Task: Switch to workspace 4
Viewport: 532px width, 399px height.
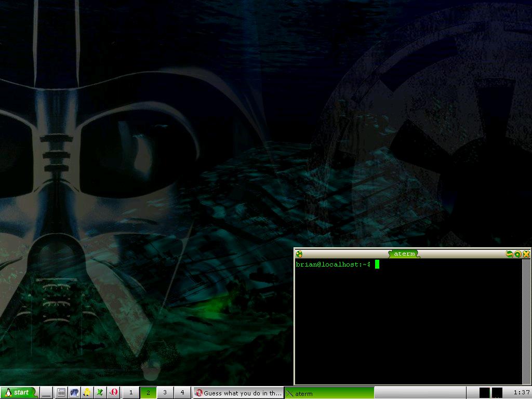Action: click(x=182, y=393)
